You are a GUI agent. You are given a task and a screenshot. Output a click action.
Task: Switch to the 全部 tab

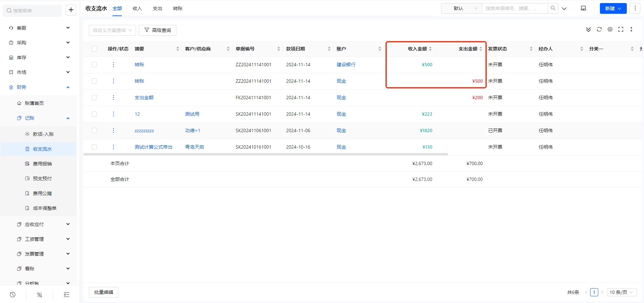point(117,8)
